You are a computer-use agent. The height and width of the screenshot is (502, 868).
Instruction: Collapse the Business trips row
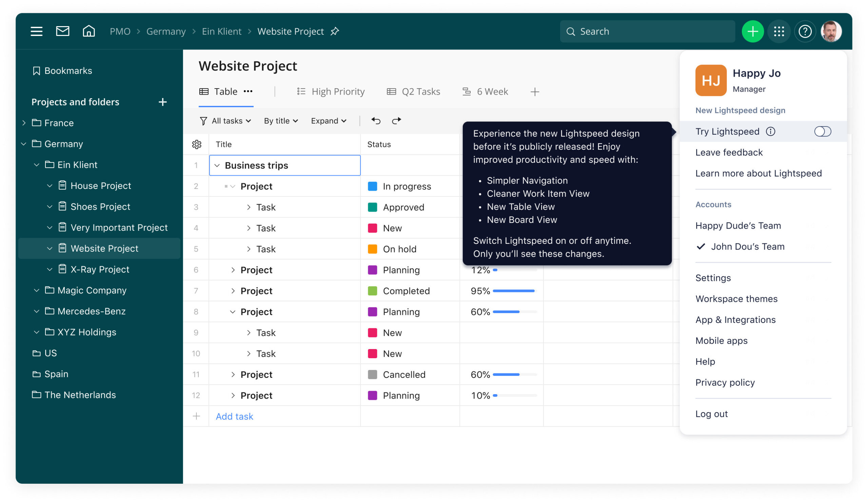coord(217,166)
